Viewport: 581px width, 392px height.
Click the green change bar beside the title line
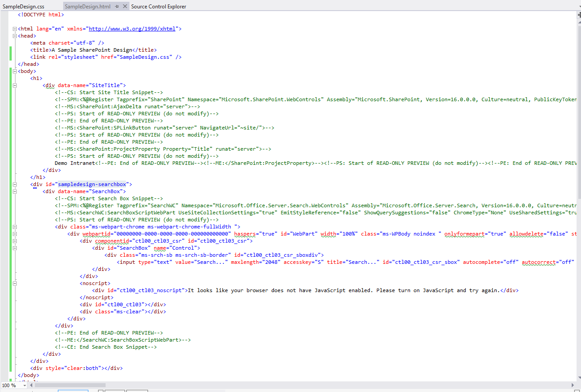tap(10, 49)
